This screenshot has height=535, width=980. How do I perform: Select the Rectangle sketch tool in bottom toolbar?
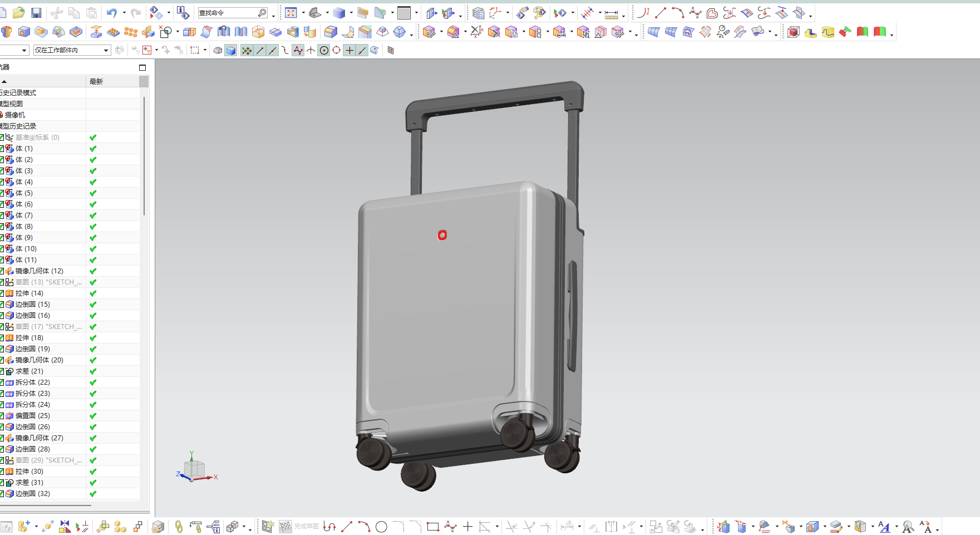coord(432,526)
